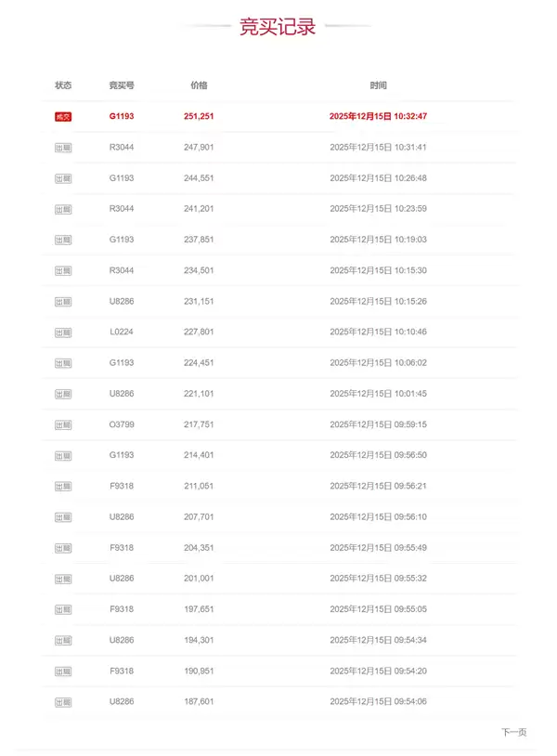Image resolution: width=557 pixels, height=756 pixels.
Task: Click winning bidder number G1193 in red
Action: (122, 116)
